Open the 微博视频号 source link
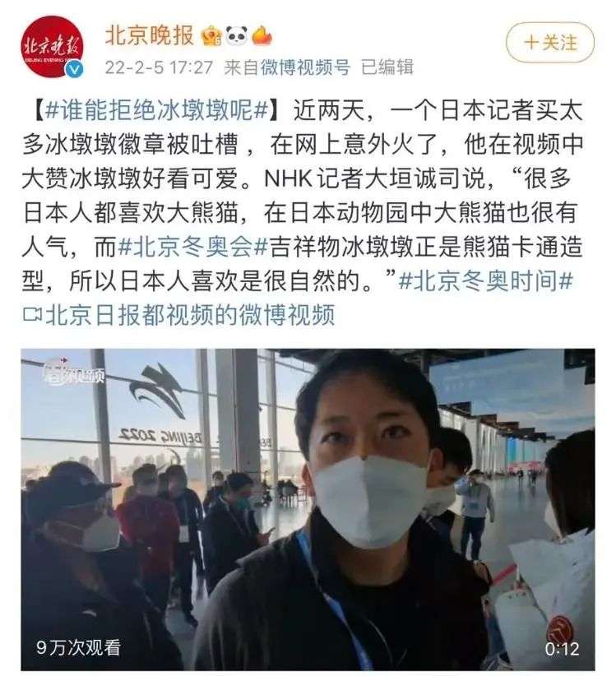This screenshot has width=616, height=676. (305, 67)
